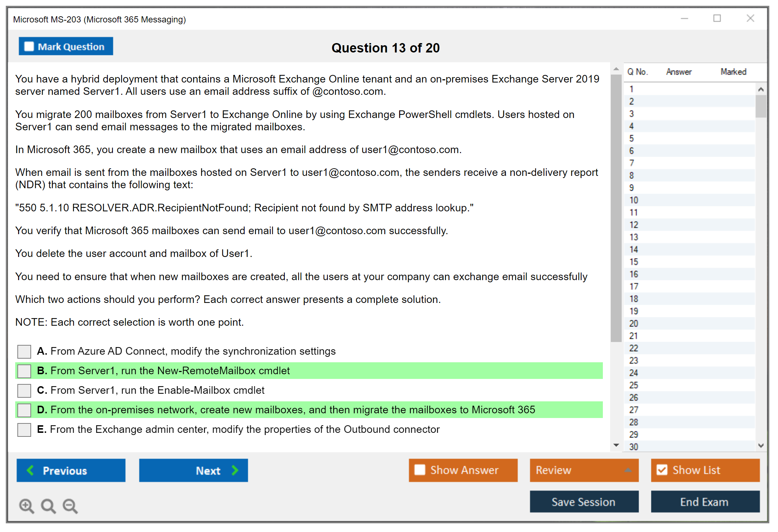The image size is (778, 532).
Task: Click green right arrow on Next
Action: [235, 470]
